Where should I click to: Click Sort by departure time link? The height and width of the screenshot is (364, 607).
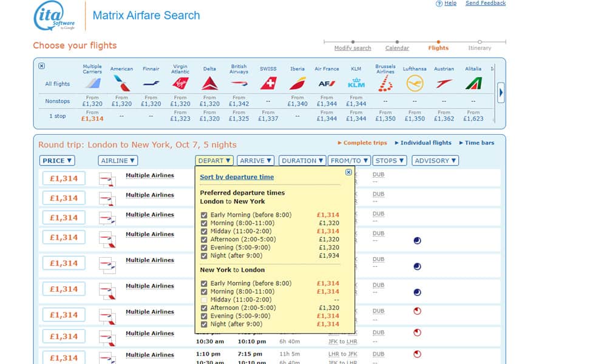pyautogui.click(x=237, y=177)
